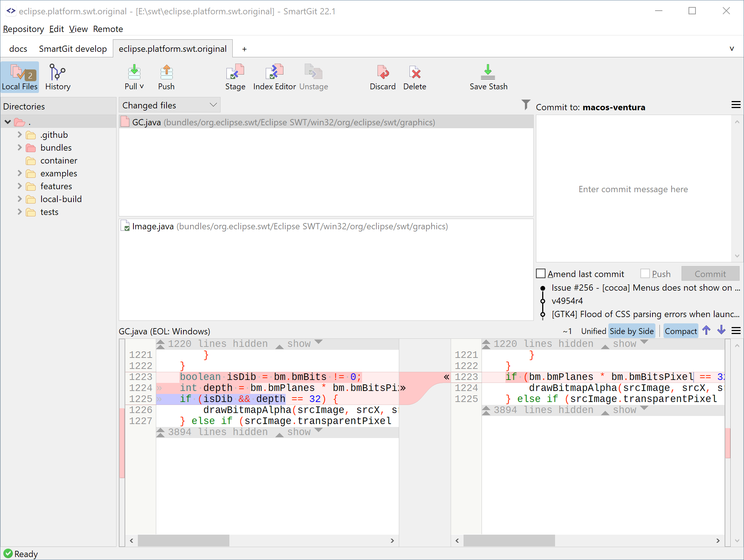Click the Commit button

pos(710,274)
